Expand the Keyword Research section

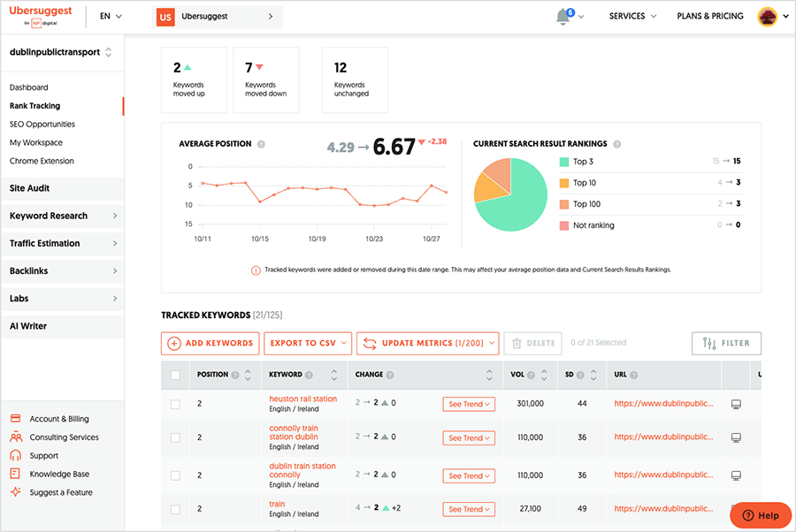[x=63, y=216]
